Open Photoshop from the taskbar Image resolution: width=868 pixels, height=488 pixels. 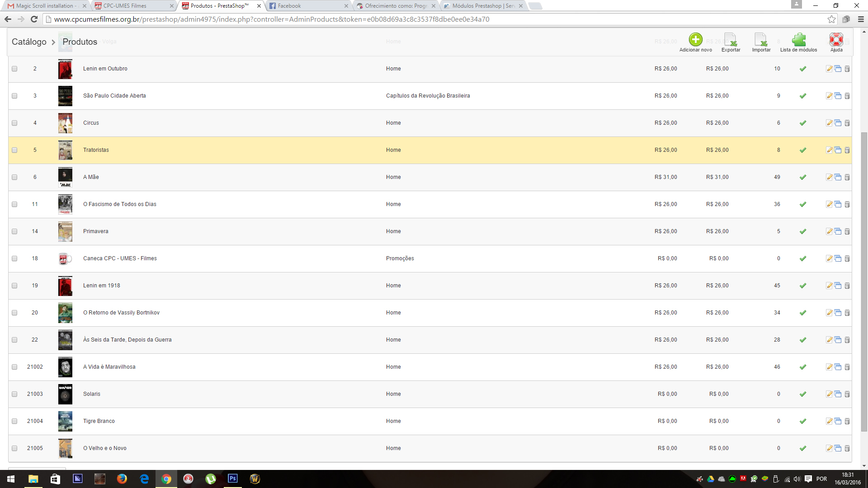233,479
